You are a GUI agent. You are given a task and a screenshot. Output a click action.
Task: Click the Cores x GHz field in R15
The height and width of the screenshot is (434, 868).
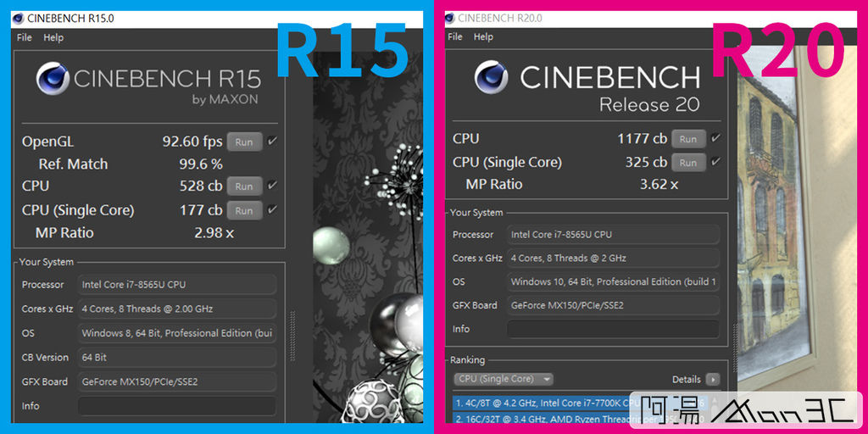coord(176,309)
